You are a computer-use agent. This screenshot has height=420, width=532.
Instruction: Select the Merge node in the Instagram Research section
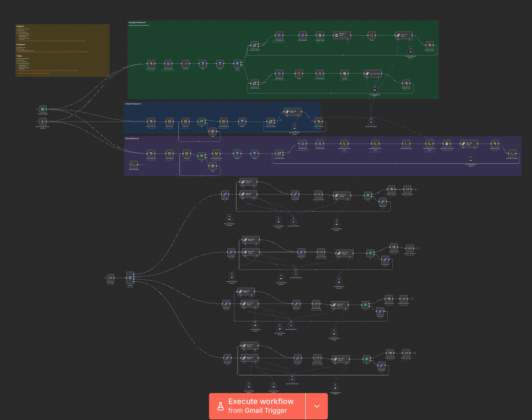[237, 63]
